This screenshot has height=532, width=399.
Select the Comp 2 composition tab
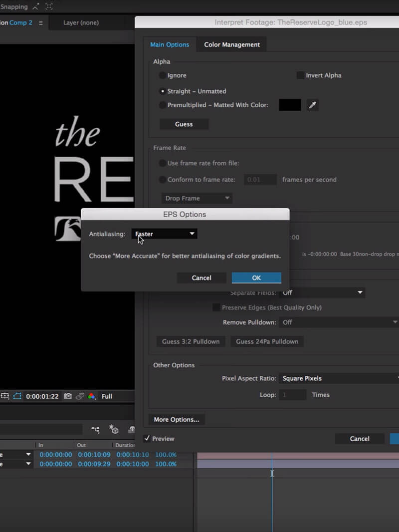20,23
